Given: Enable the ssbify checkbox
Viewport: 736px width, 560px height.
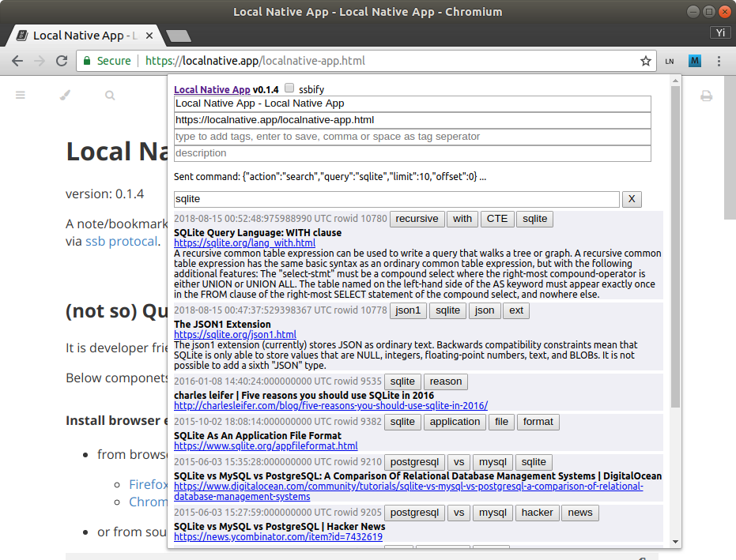Looking at the screenshot, I should click(x=289, y=89).
